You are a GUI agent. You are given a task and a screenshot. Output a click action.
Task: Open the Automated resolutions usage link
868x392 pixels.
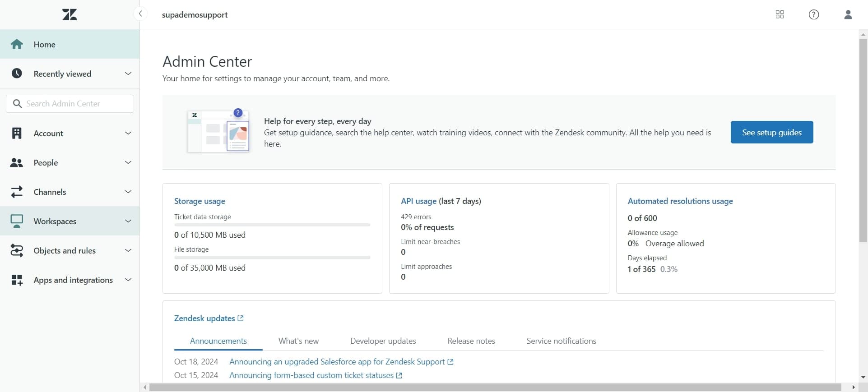click(680, 201)
